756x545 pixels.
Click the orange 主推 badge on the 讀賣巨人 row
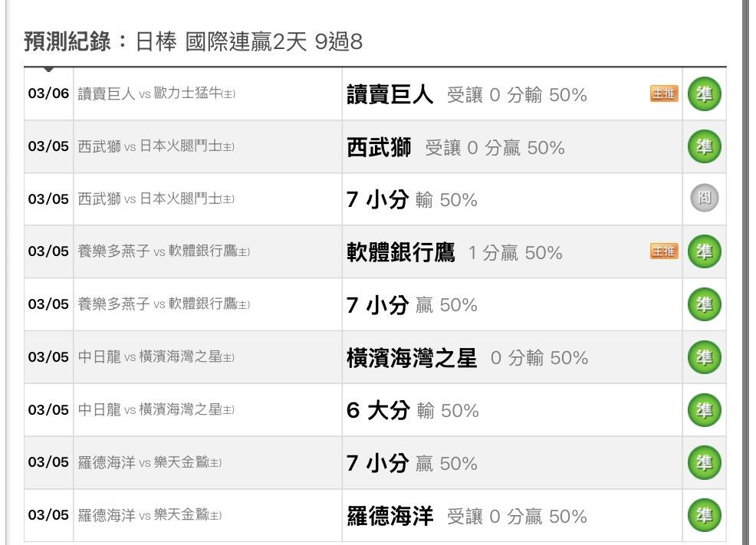pos(664,94)
